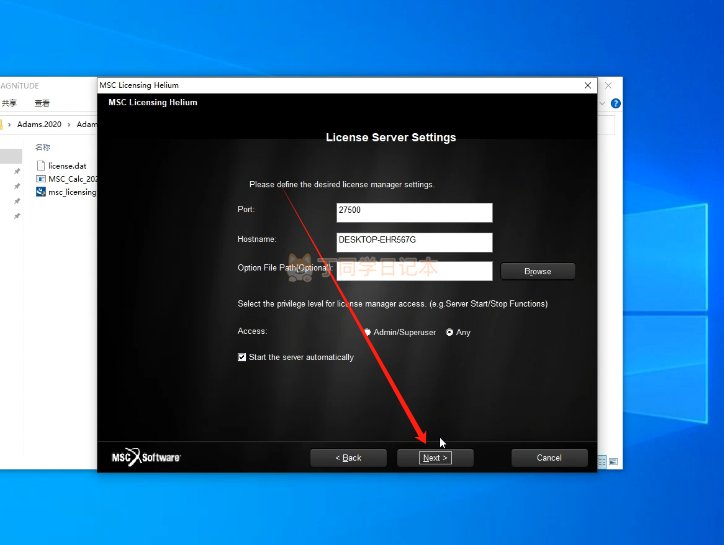
Task: Open the 查看 ribbon tab in Explorer
Action: (42, 103)
